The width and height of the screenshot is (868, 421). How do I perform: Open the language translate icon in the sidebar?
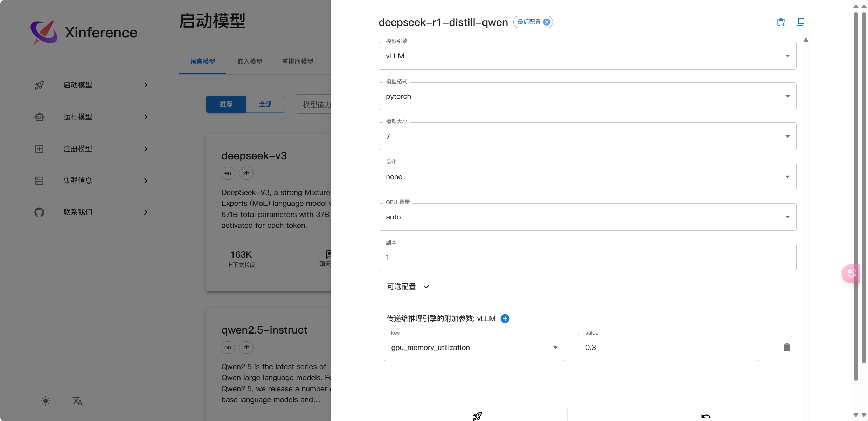77,401
